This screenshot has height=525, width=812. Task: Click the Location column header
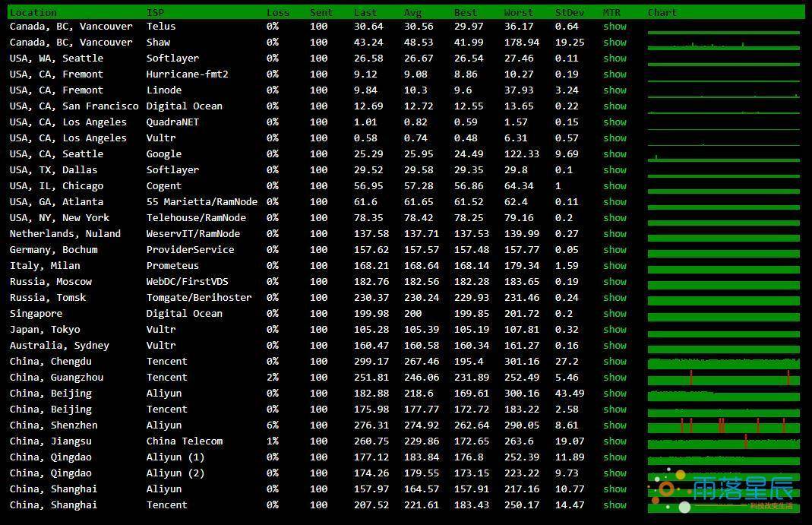(x=33, y=12)
